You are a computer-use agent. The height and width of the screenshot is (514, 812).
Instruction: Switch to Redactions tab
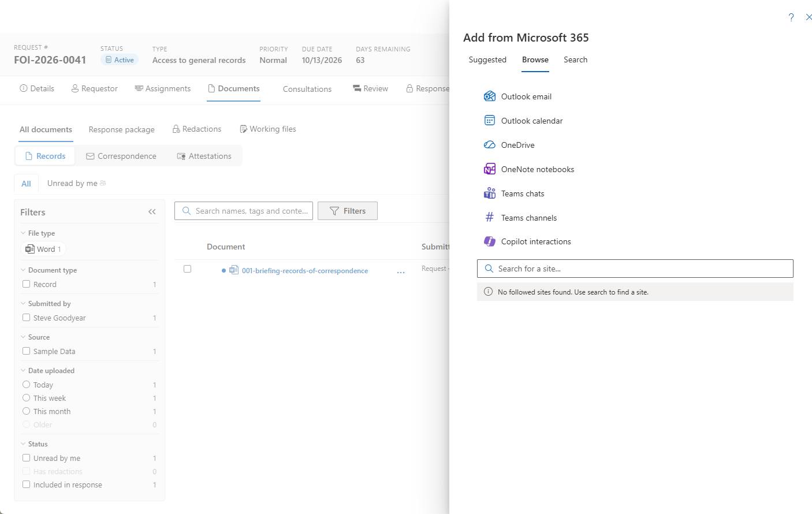(196, 129)
